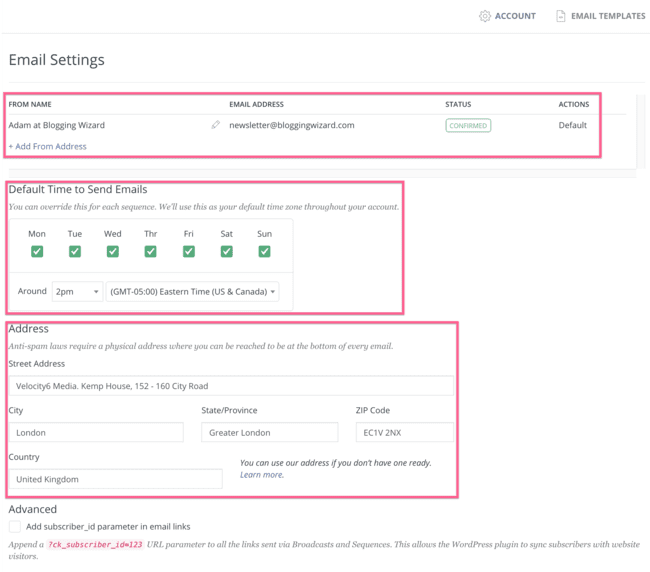This screenshot has height=572, width=650.
Task: Toggle the Sun checkbox
Action: click(x=264, y=251)
